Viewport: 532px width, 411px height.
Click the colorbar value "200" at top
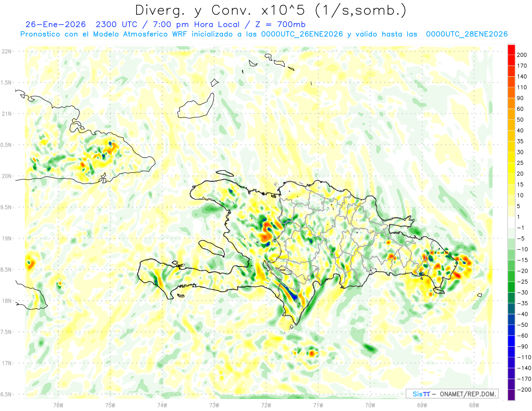[522, 55]
